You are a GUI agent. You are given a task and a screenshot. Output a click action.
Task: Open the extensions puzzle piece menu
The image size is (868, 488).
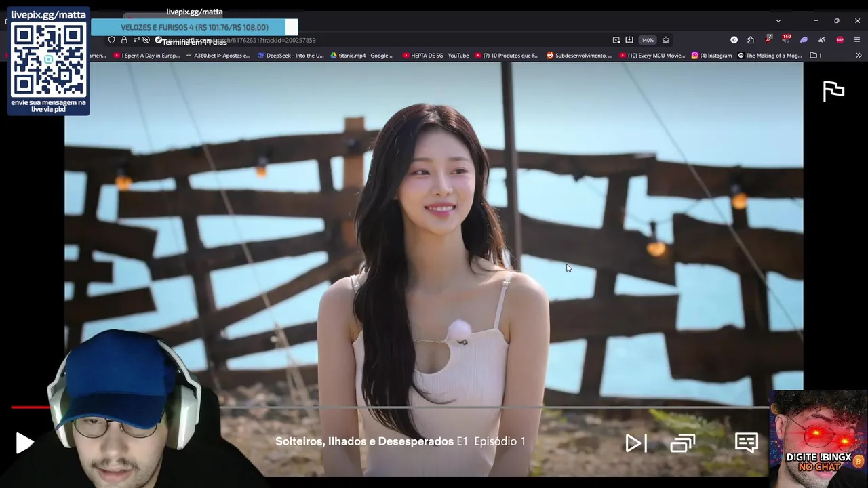tap(751, 40)
